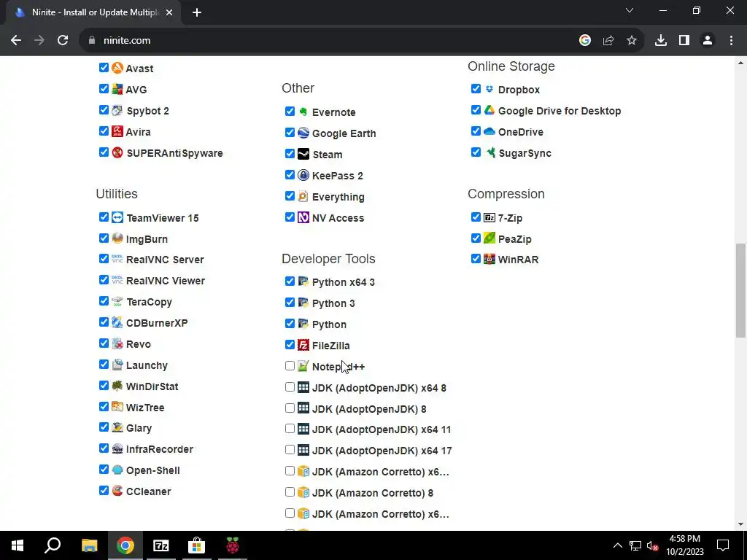The width and height of the screenshot is (747, 560).
Task: Click the WinRAR books icon
Action: pos(489,259)
